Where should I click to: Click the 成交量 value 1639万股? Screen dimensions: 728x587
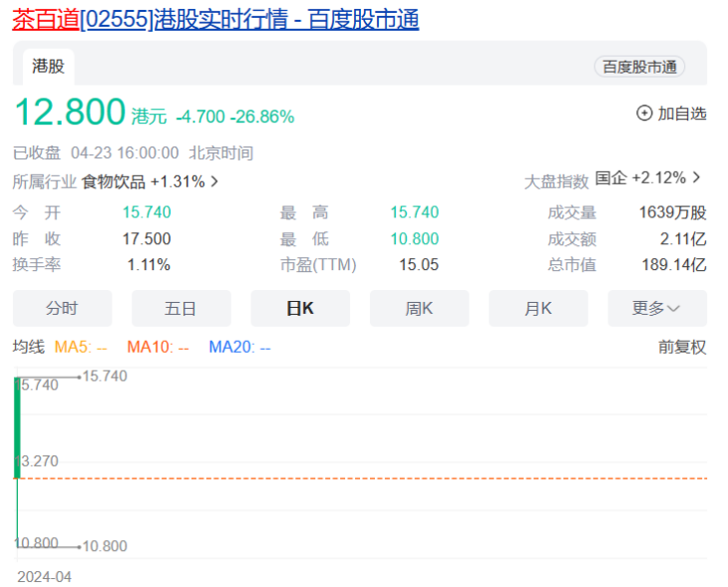[x=673, y=212]
